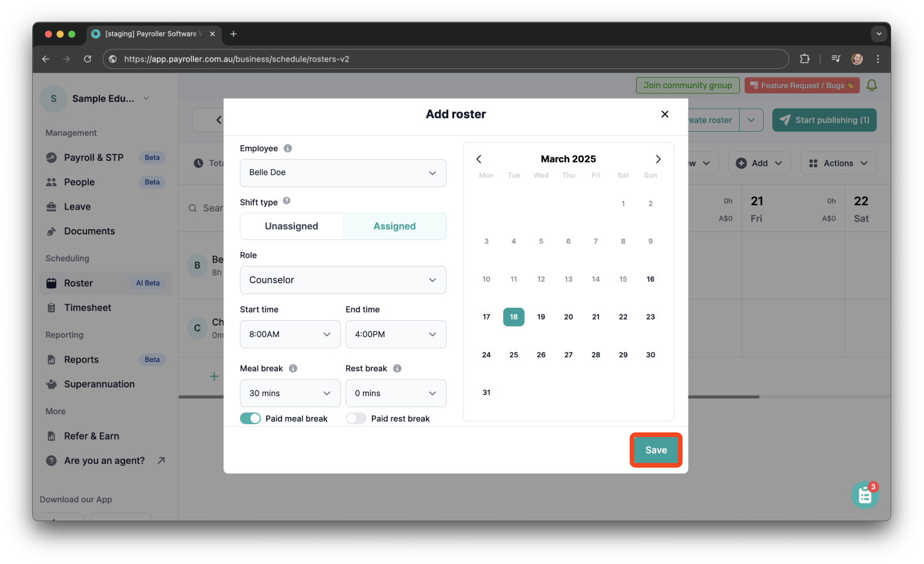Select March 18 in the calendar
The image size is (924, 564).
514,317
